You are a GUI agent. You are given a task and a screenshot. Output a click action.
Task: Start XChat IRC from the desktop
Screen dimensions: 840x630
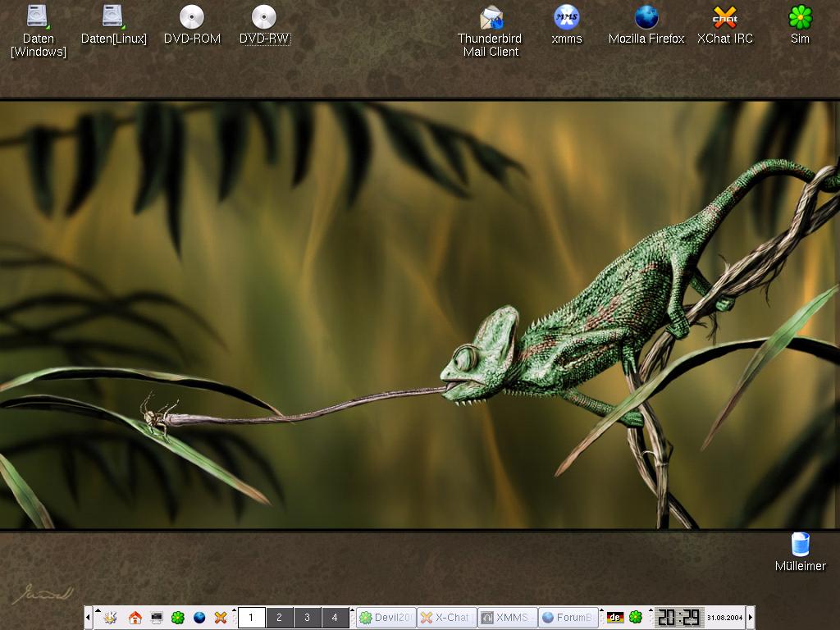click(x=724, y=18)
